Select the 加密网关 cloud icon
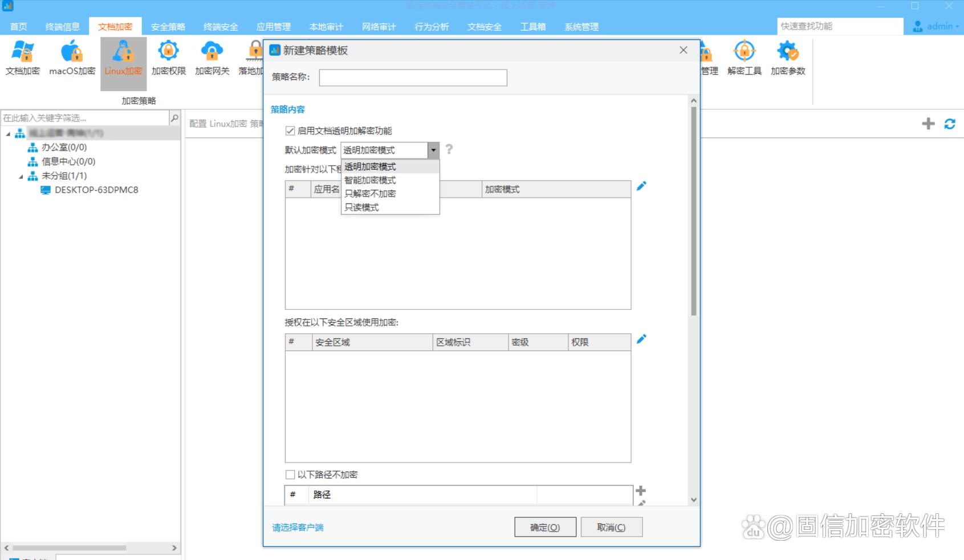Screen dimensions: 964x560 (x=211, y=54)
